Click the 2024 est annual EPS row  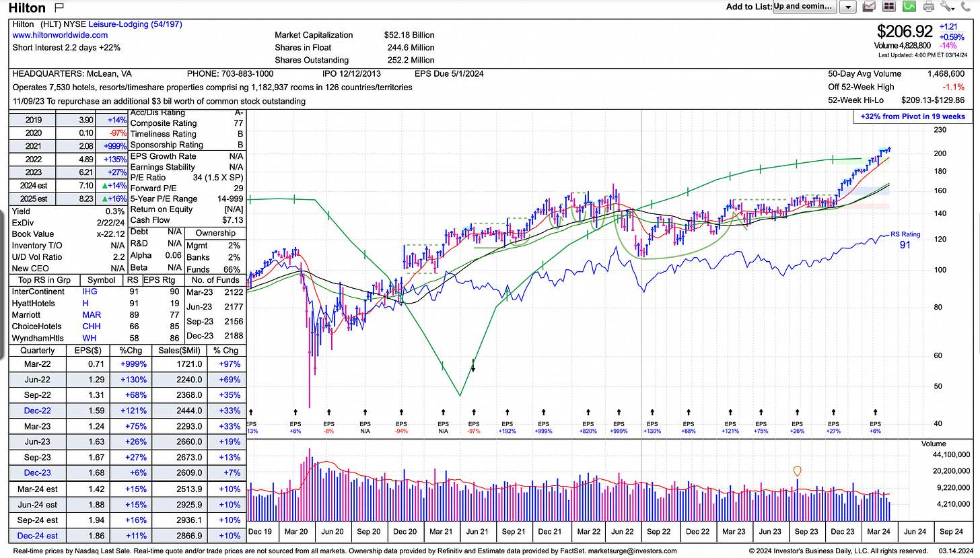(67, 185)
